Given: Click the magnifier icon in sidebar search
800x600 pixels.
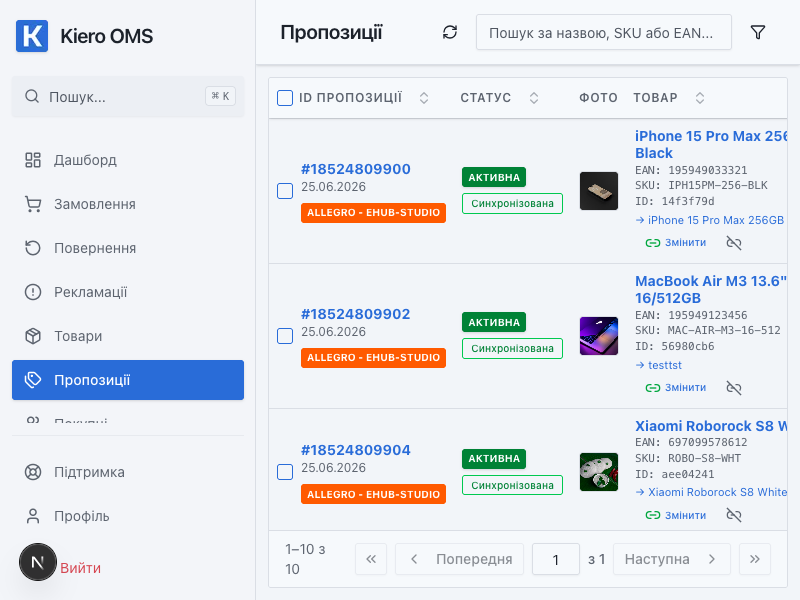Looking at the screenshot, I should point(32,96).
